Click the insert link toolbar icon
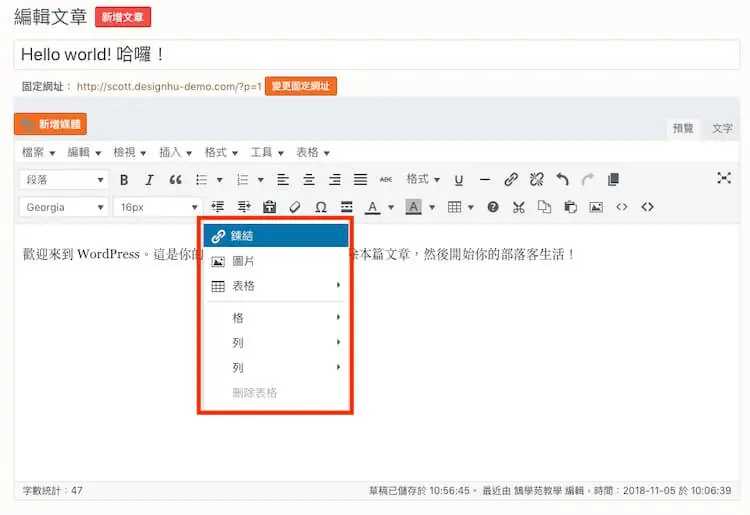The image size is (750, 515). click(x=511, y=180)
